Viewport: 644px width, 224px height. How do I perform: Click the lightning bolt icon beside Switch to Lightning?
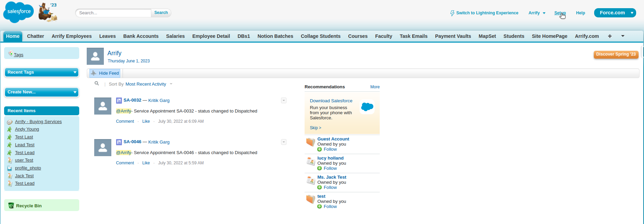(x=452, y=13)
